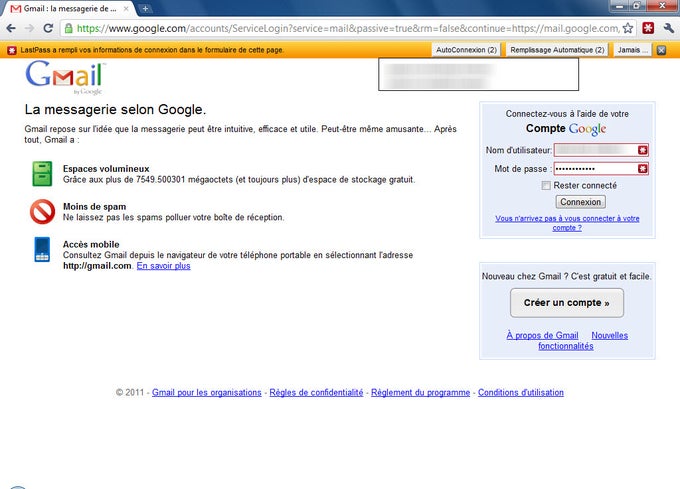Open Règles de confidentialité link

tap(316, 392)
